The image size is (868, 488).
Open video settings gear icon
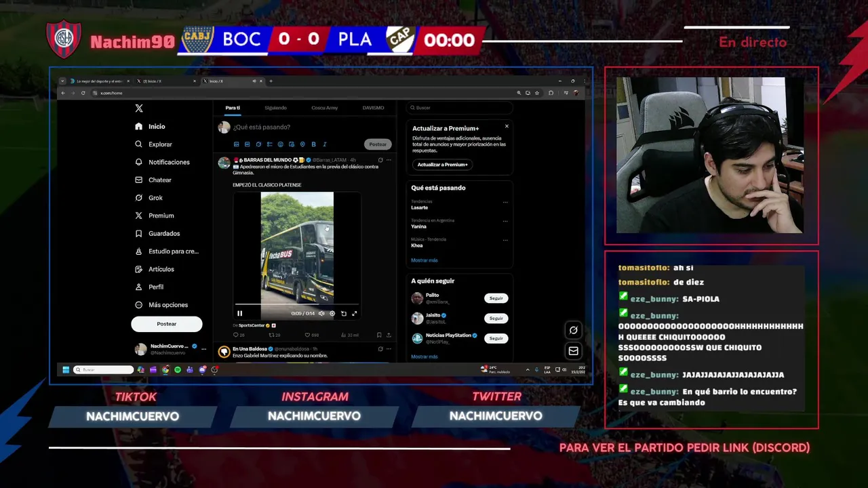[x=332, y=314]
